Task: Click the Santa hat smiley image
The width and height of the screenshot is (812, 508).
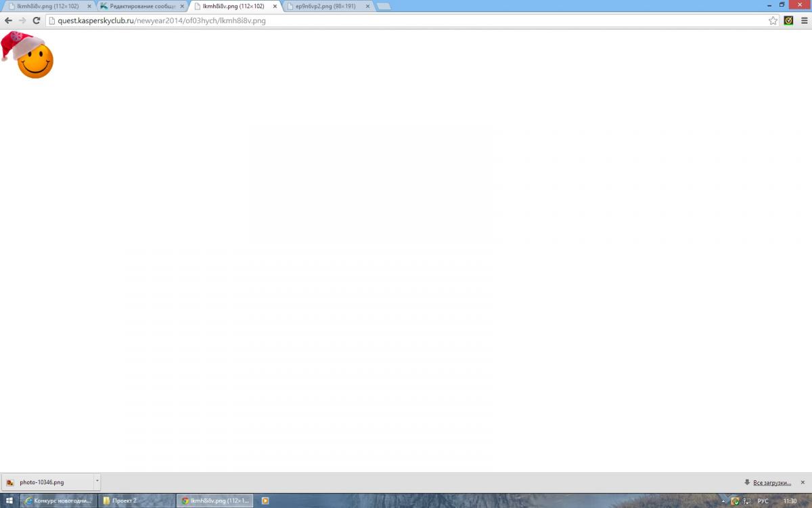Action: point(27,55)
